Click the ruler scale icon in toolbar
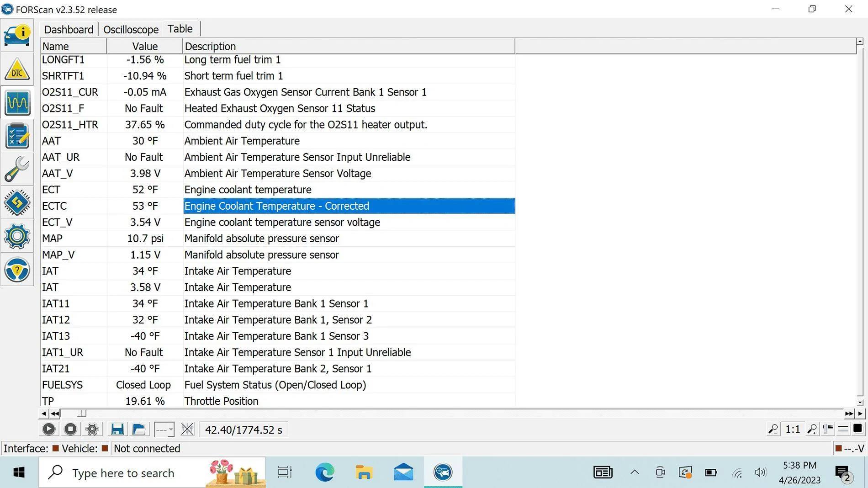The height and width of the screenshot is (488, 868). [x=828, y=429]
